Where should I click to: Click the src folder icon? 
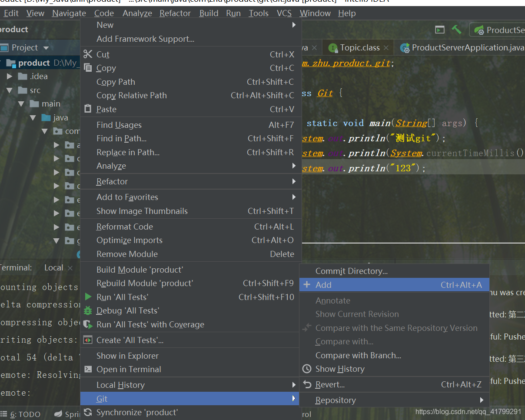click(23, 90)
